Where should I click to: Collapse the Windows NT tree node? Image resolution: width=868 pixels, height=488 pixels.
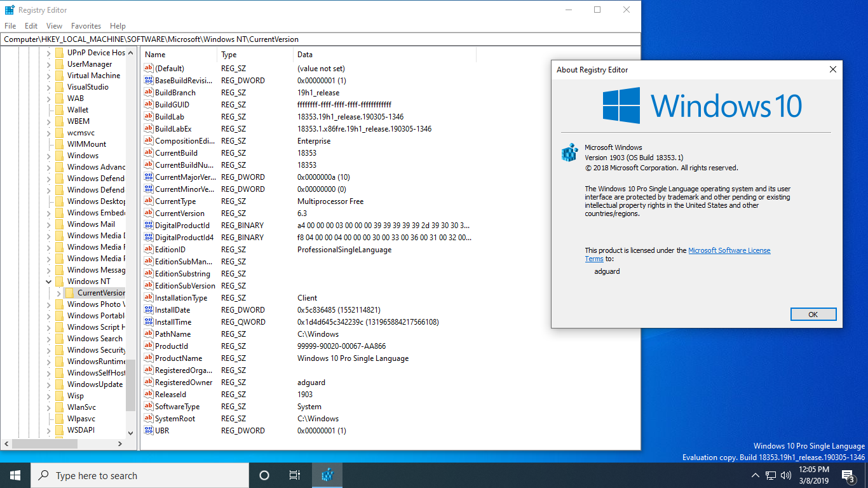pos(49,281)
